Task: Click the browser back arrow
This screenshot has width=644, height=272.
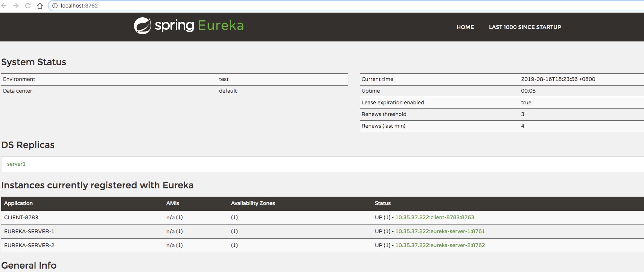Action: [4, 6]
